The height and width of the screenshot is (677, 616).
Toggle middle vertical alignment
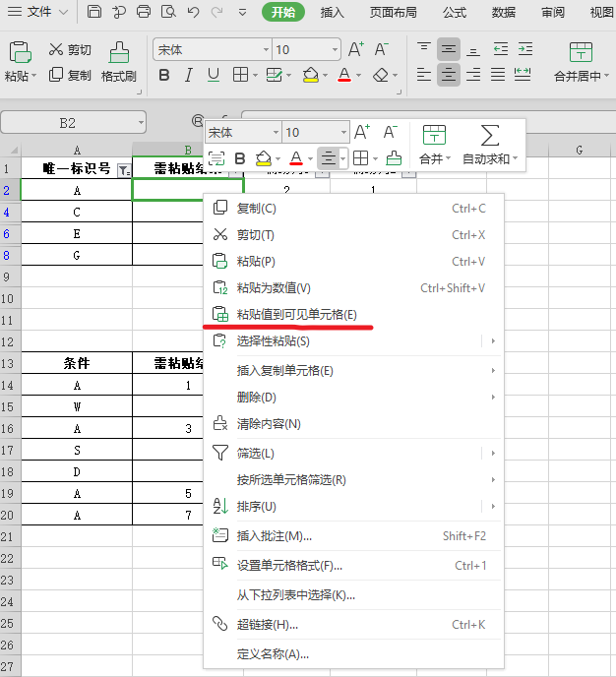click(x=449, y=49)
